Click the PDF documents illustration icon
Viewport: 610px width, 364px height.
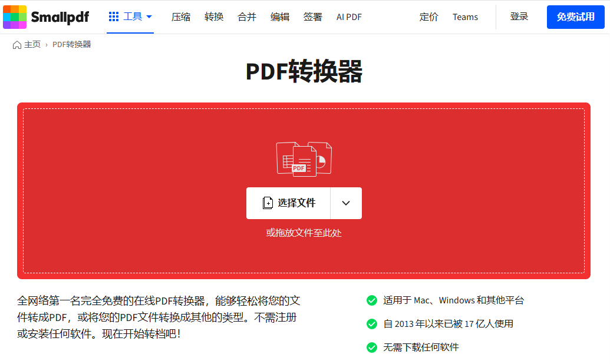304,158
